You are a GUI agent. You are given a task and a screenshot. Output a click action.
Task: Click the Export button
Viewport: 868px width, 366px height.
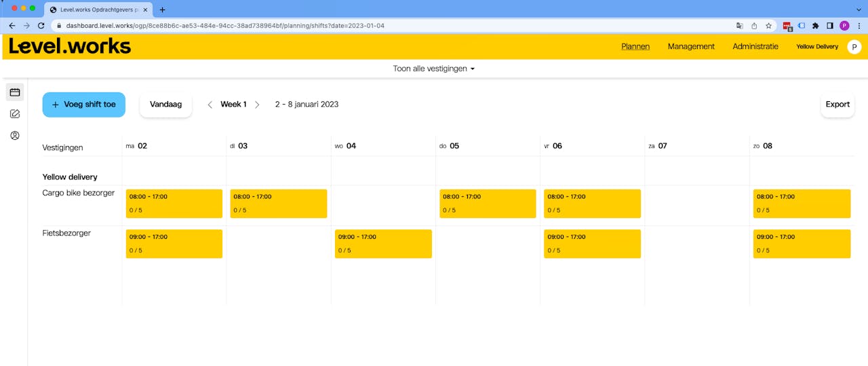click(x=837, y=105)
